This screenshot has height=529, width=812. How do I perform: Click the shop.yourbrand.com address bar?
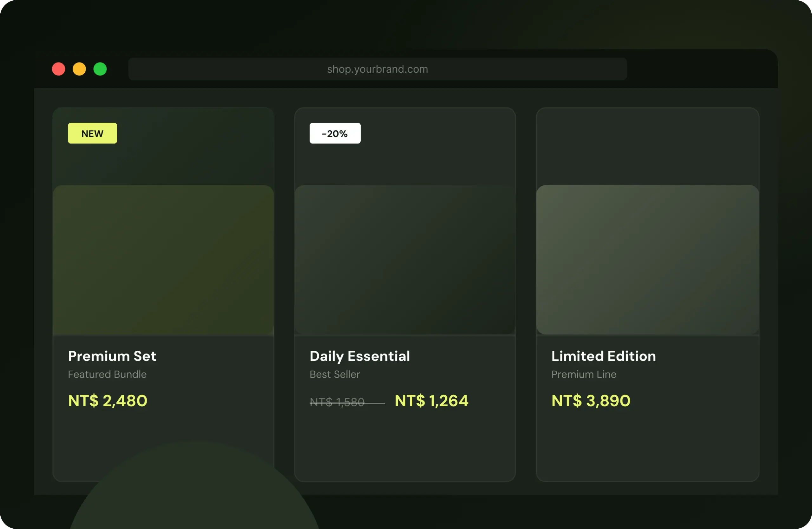point(377,69)
